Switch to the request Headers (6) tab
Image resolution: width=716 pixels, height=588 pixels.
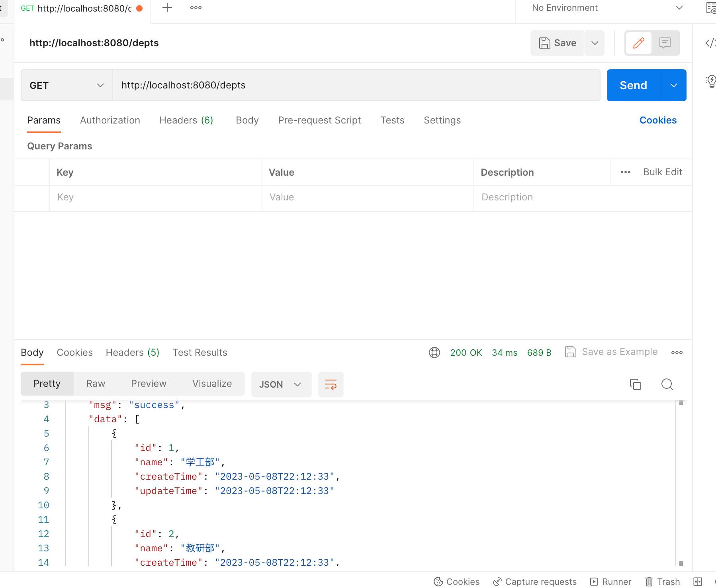pyautogui.click(x=186, y=120)
